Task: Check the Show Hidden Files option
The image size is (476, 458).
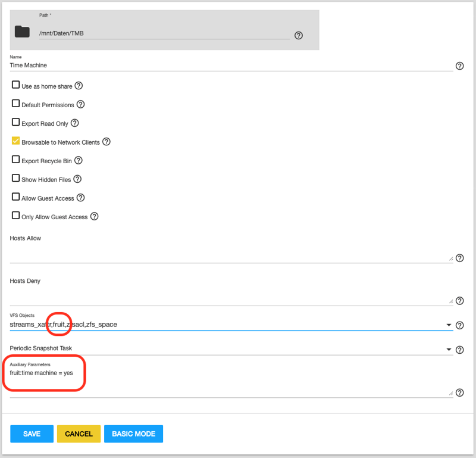Action: (x=15, y=179)
